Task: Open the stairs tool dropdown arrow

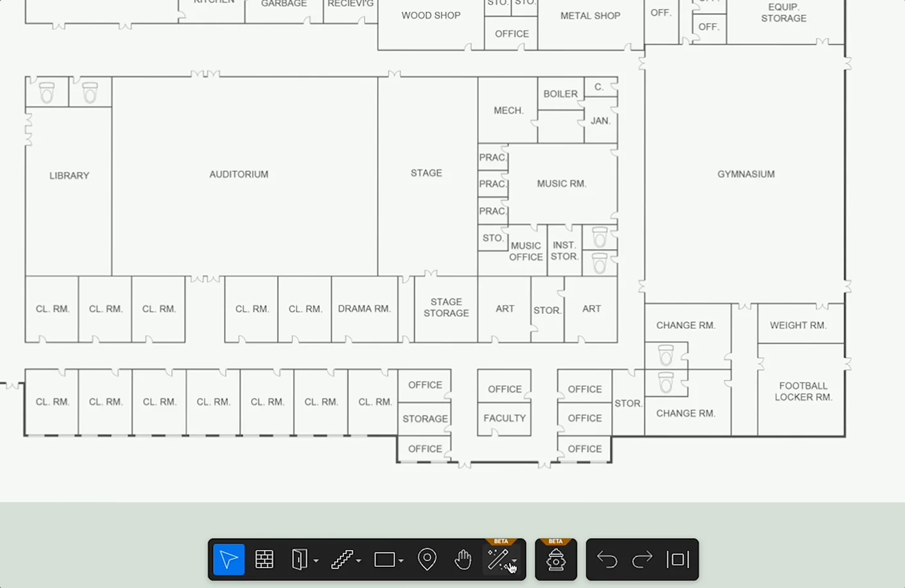Action: [358, 561]
